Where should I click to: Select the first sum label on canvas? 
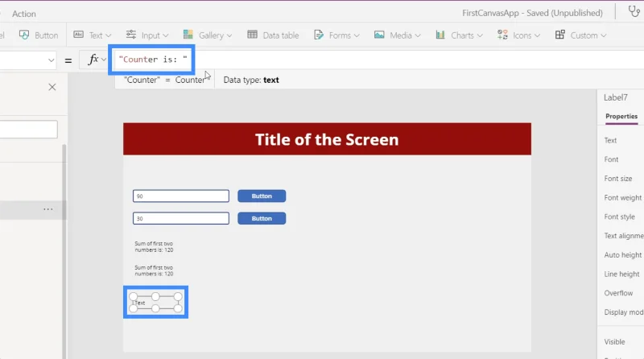pyautogui.click(x=154, y=246)
